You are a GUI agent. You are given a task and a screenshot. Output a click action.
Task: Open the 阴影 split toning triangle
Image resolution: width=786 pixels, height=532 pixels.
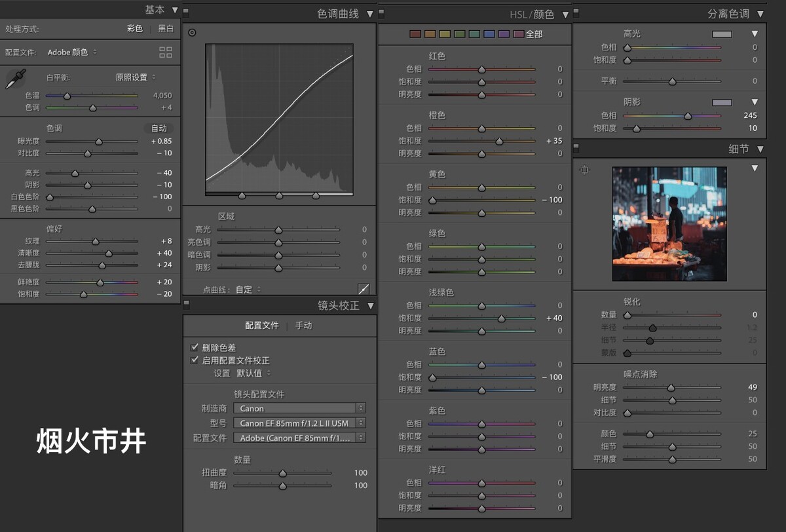755,102
